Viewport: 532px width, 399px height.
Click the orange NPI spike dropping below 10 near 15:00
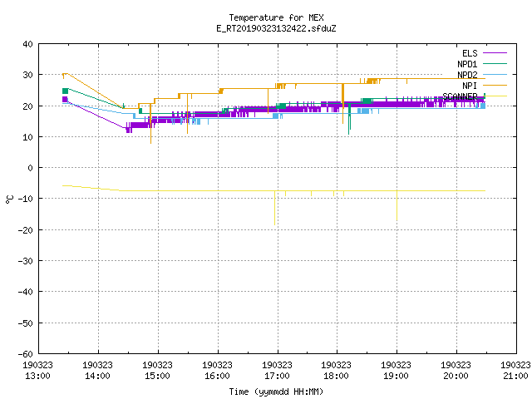(x=151, y=124)
